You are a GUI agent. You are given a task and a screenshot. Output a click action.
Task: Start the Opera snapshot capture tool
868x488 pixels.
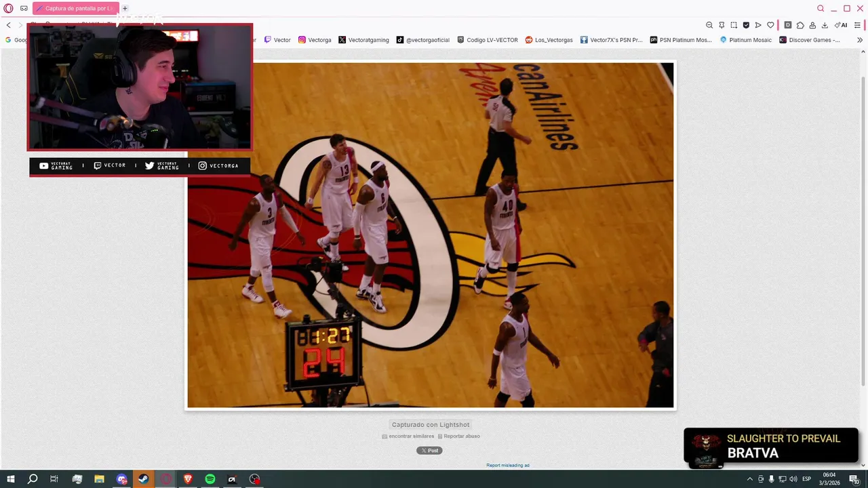click(734, 25)
